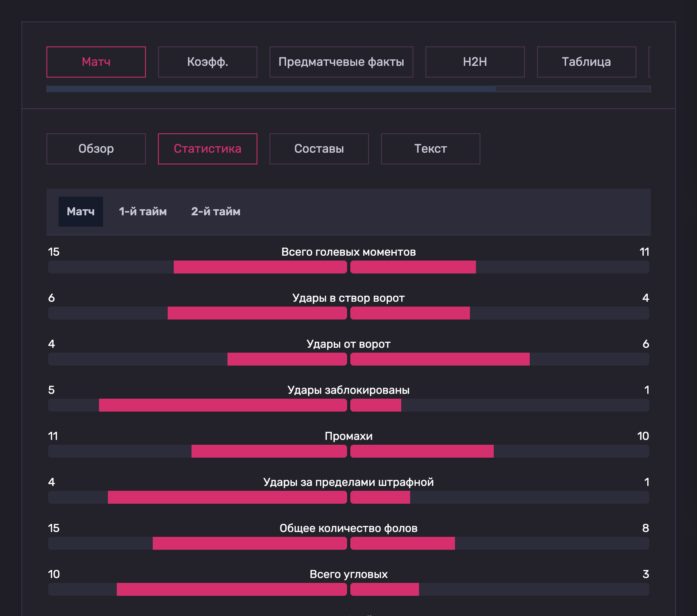Viewport: 697px width, 616px height.
Task: Select the red-outlined Матч tab in top row
Action: point(96,62)
